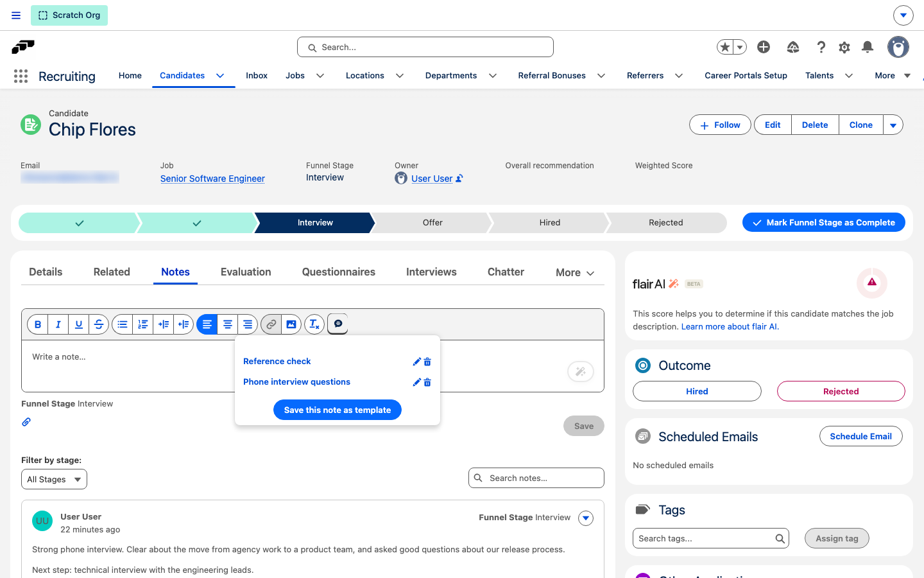
Task: Go to the Inbox navigation item
Action: pos(257,76)
